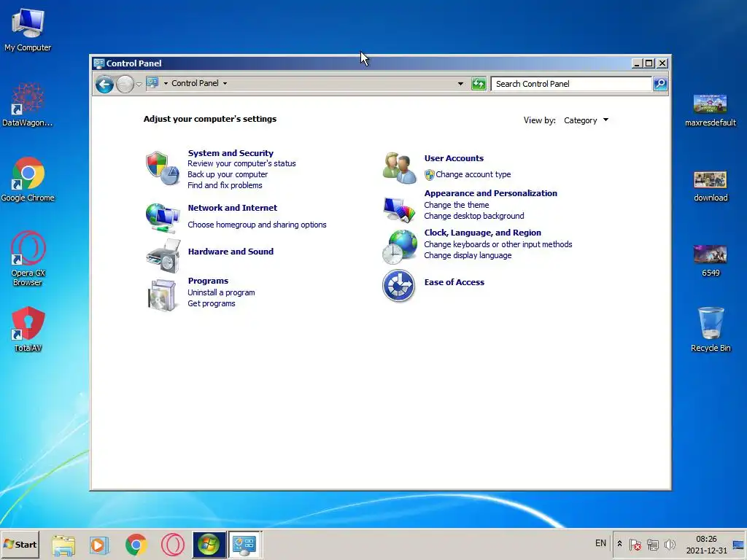Click the Windows flag taskbar item
This screenshot has height=560, width=747.
[x=209, y=544]
